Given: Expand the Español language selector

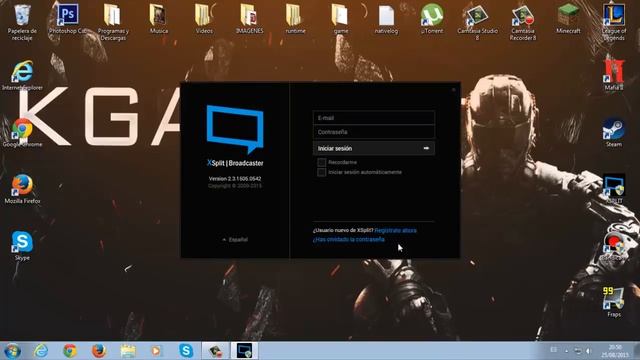Looking at the screenshot, I should click(235, 240).
